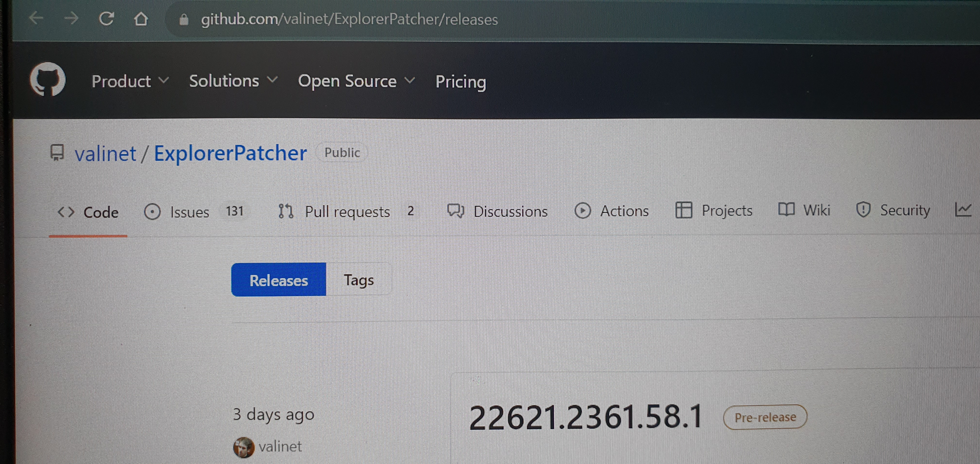Go back using the browser back arrow
The width and height of the screenshot is (980, 464).
click(x=36, y=18)
